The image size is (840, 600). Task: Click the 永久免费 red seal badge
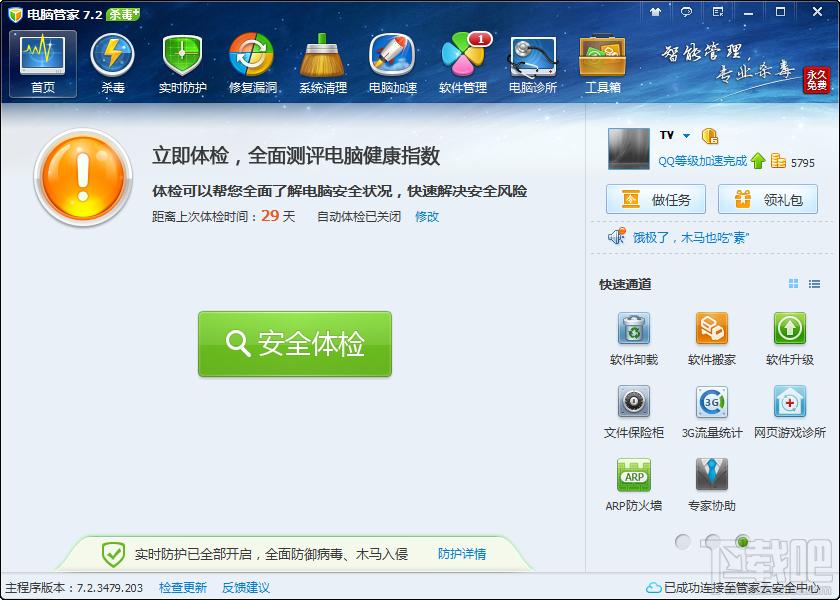tap(816, 80)
